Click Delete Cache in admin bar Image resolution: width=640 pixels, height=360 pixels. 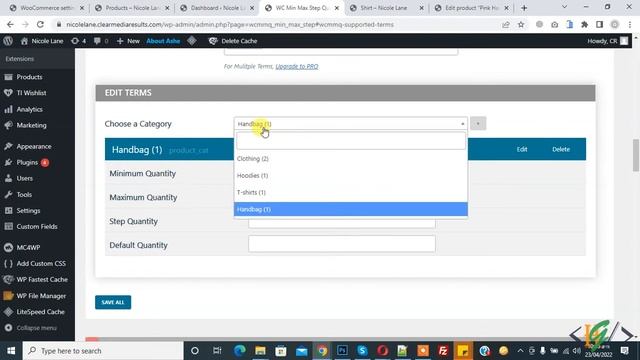233,41
